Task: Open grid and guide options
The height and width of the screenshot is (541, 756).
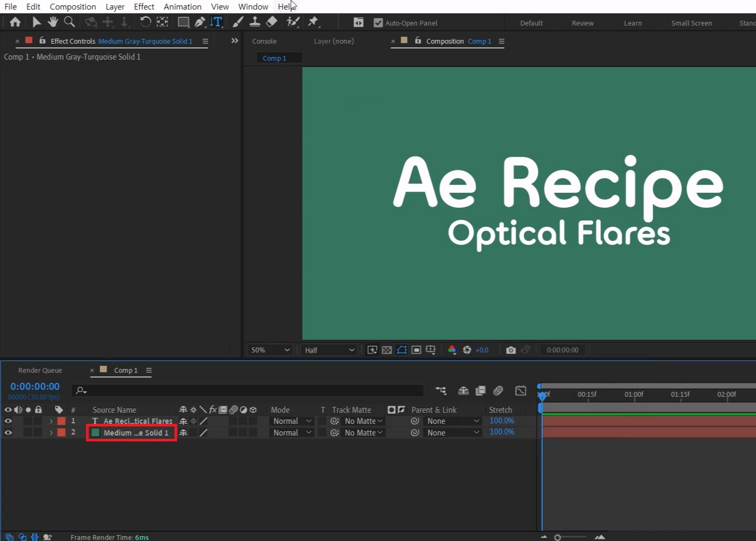Action: [x=430, y=350]
